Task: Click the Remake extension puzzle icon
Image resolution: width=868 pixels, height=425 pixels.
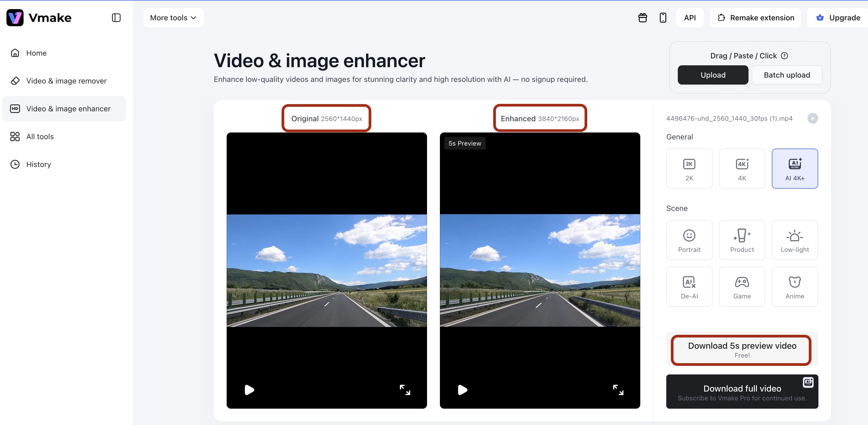Action: coord(721,17)
